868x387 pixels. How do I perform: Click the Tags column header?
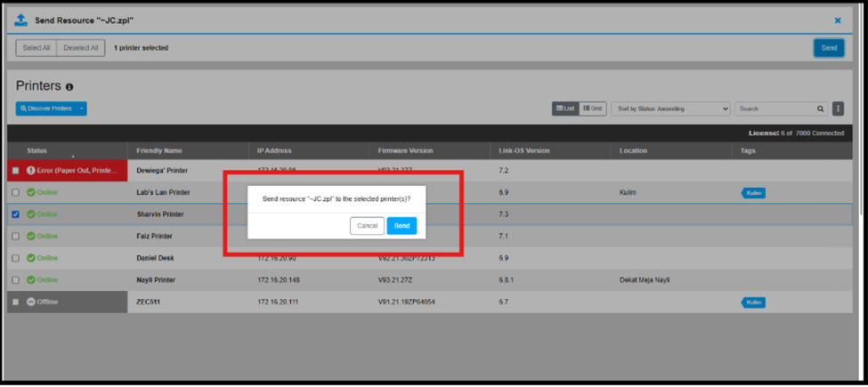click(x=747, y=151)
